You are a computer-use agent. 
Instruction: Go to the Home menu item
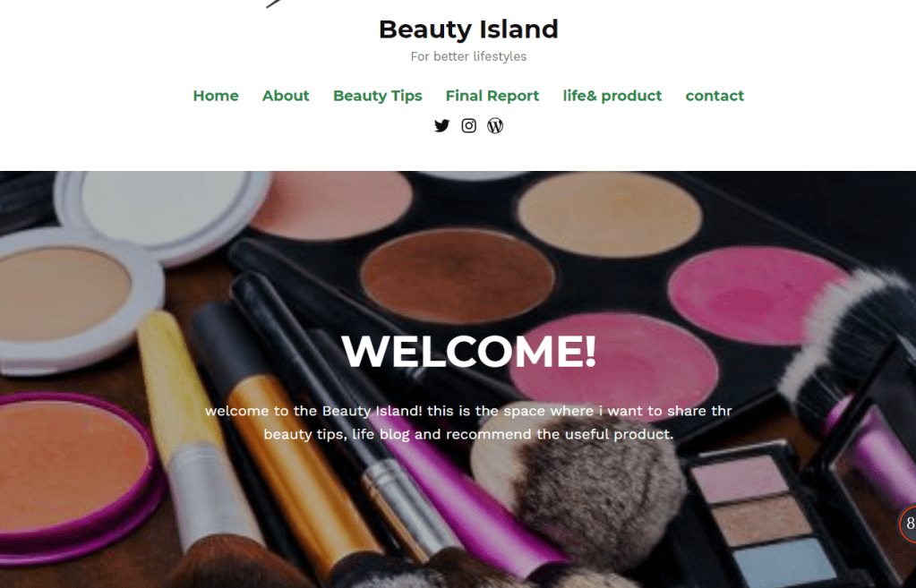216,96
